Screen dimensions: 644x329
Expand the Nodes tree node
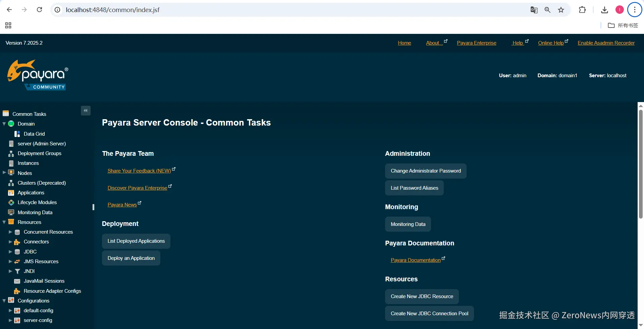pyautogui.click(x=4, y=173)
